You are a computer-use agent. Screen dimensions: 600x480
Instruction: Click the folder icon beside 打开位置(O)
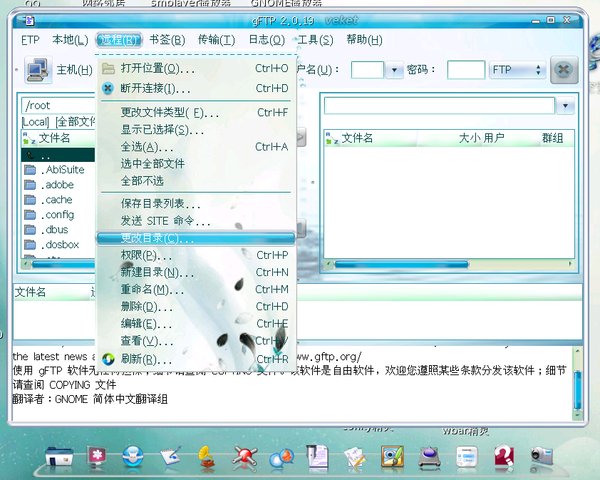(108, 69)
